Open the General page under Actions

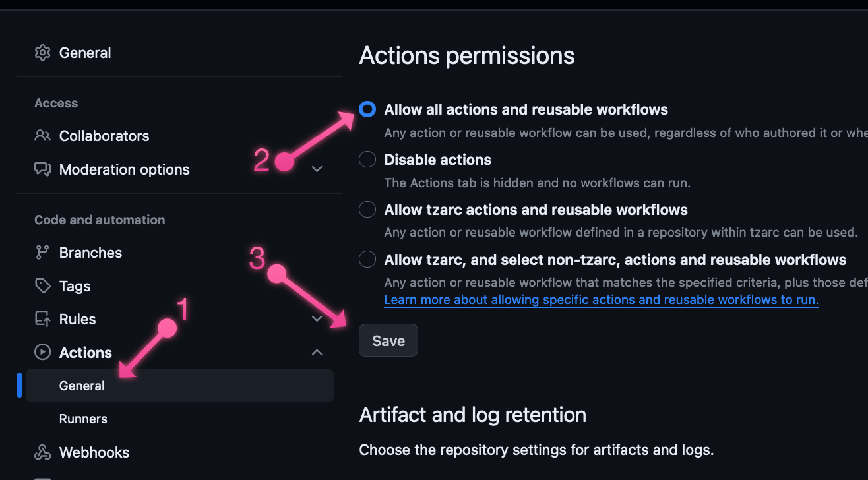click(82, 385)
